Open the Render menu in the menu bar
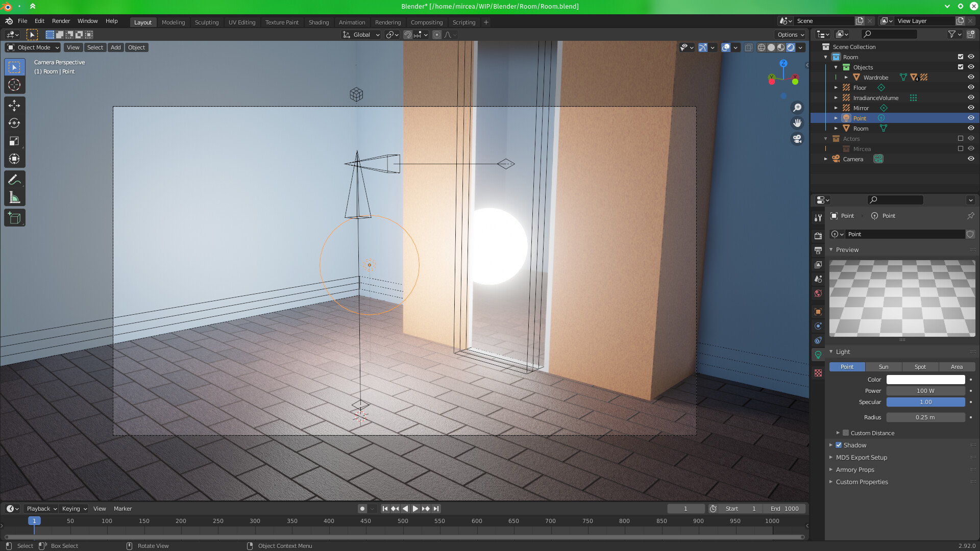980x551 pixels. (x=61, y=21)
